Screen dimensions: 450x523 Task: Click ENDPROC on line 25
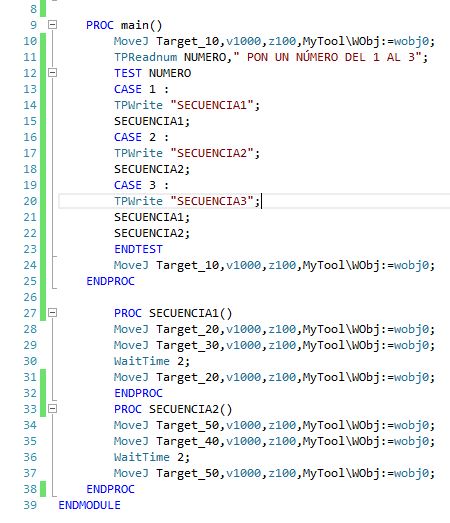110,281
